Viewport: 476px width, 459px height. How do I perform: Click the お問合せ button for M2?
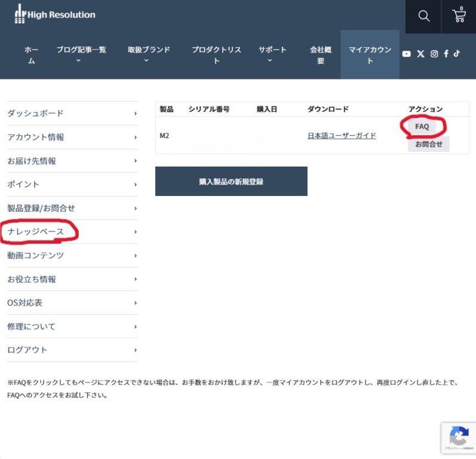[428, 144]
